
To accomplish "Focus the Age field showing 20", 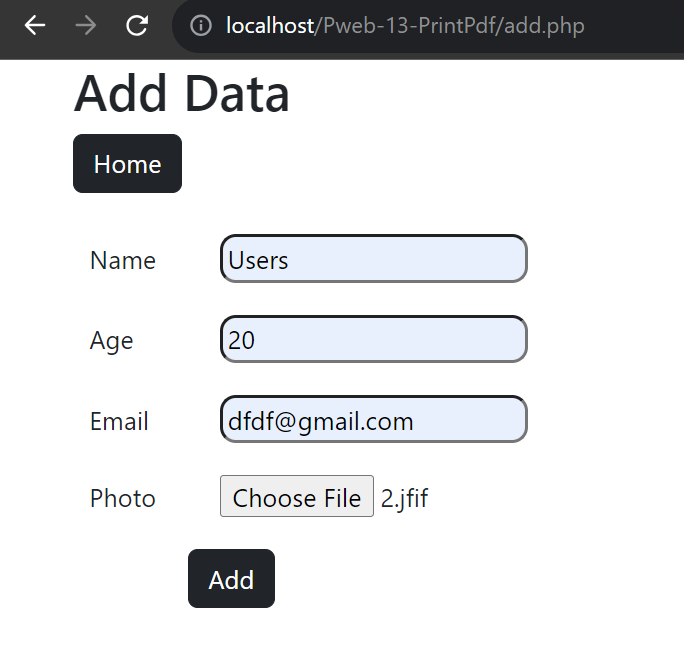I will 374,339.
